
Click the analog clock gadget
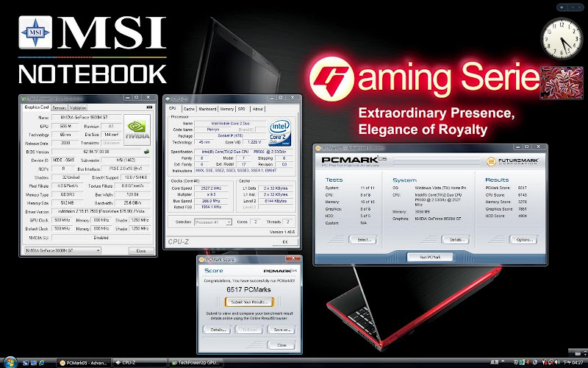[562, 39]
